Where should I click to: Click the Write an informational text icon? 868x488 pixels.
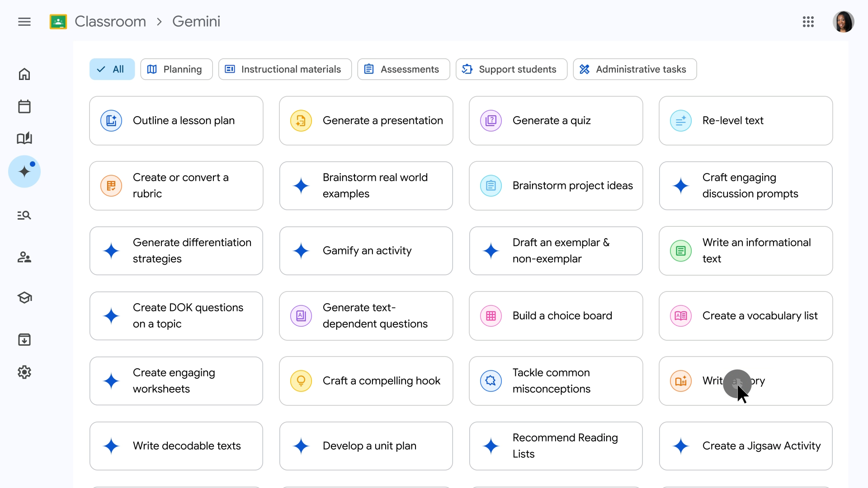(681, 251)
